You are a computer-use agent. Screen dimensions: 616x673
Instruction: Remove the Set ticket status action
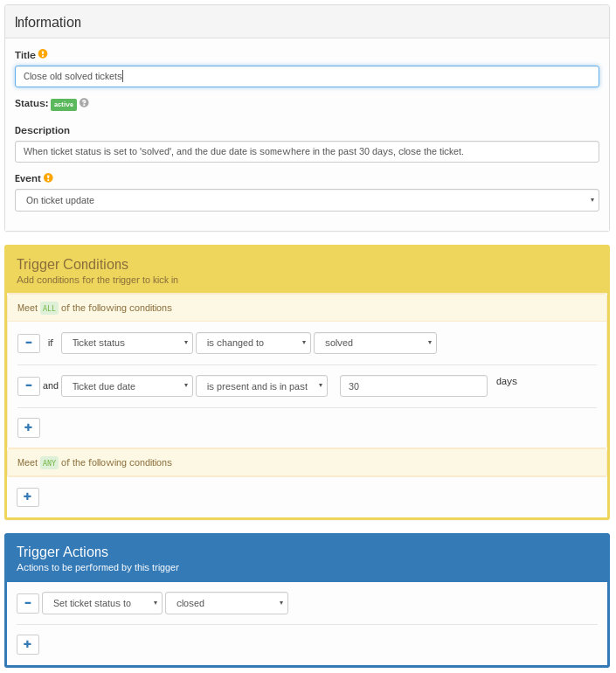[x=28, y=603]
